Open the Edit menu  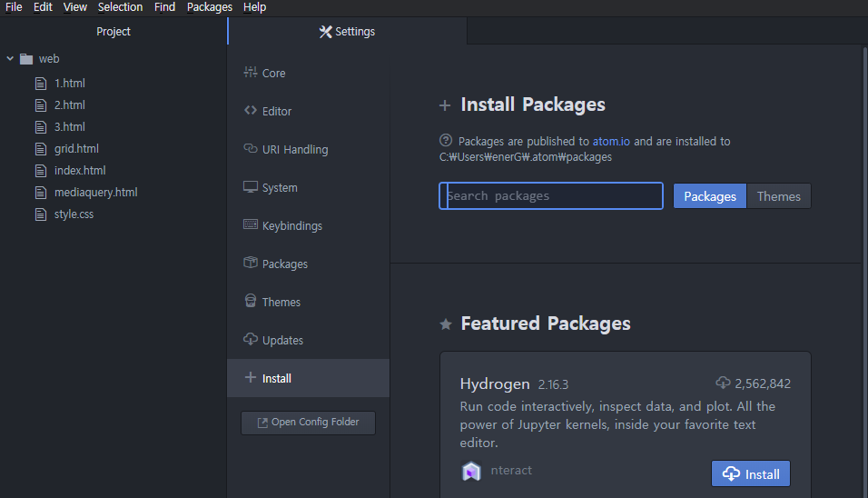click(x=43, y=7)
